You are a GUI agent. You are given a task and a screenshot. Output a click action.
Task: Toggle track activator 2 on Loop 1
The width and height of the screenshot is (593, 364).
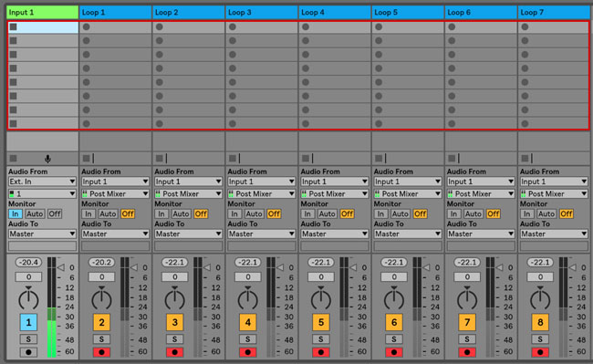pyautogui.click(x=101, y=322)
